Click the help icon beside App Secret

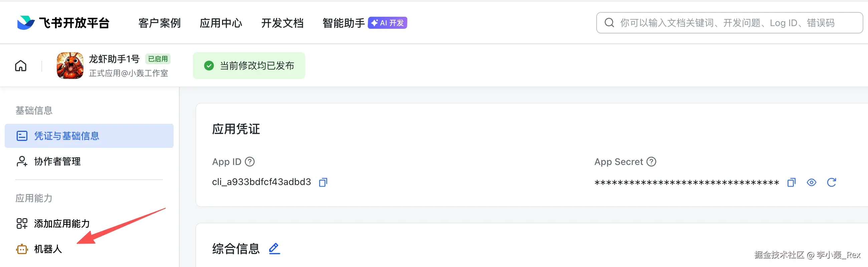[651, 162]
